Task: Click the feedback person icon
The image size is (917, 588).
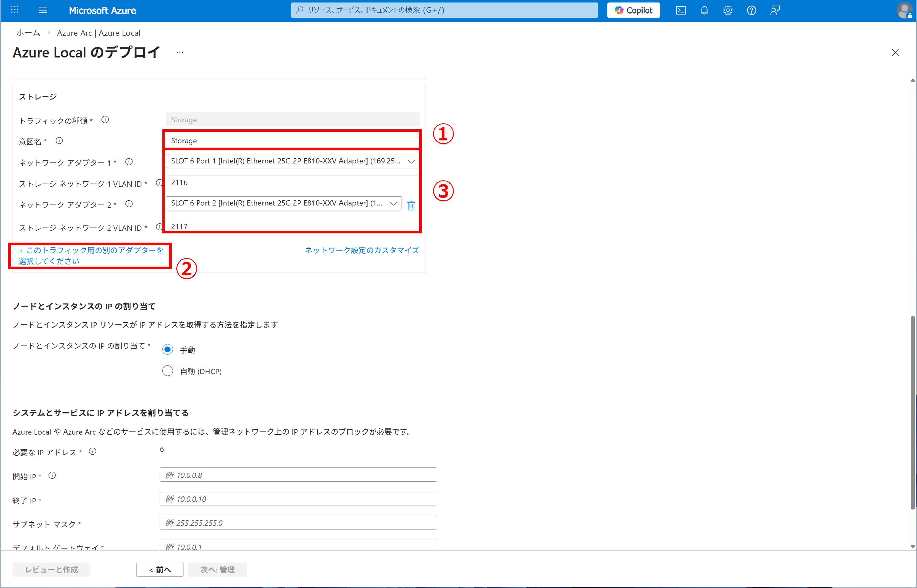Action: pos(775,10)
